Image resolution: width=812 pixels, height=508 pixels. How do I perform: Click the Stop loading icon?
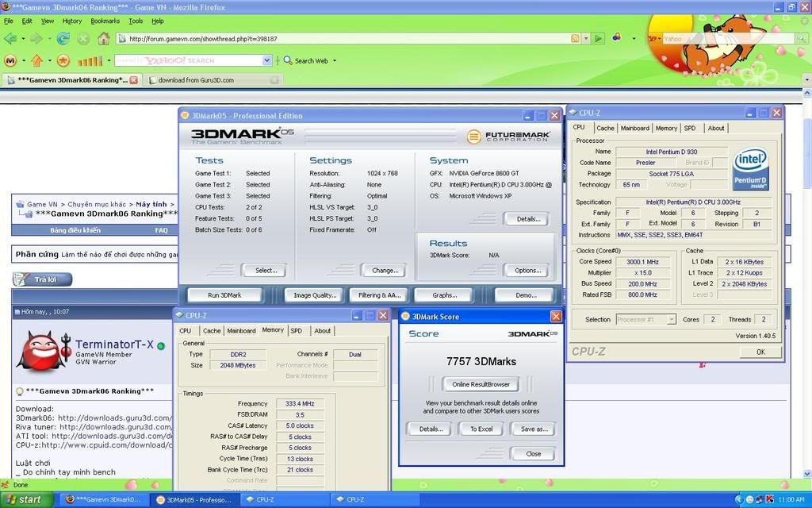(x=83, y=38)
